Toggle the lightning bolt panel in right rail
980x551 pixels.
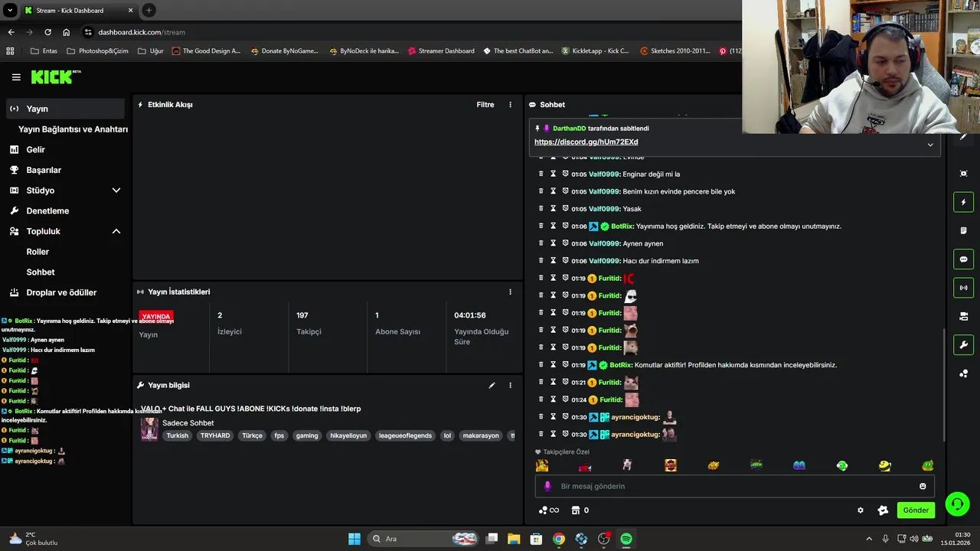963,202
